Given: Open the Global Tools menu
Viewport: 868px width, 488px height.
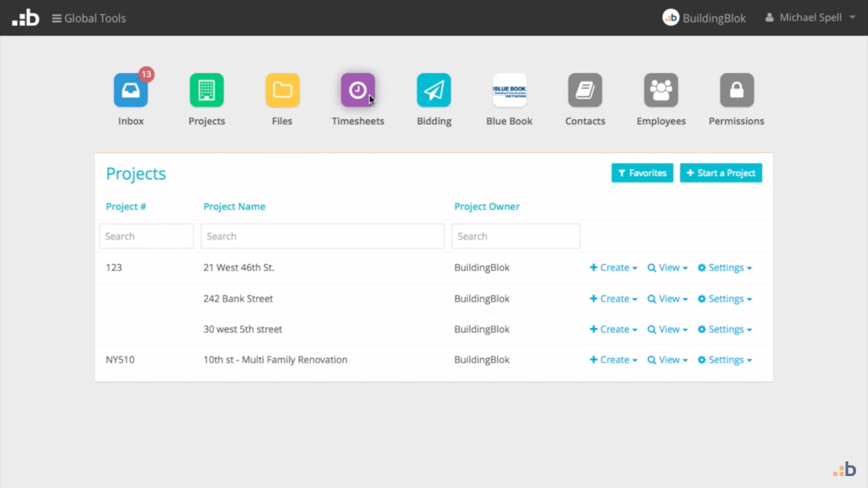Looking at the screenshot, I should coord(88,18).
